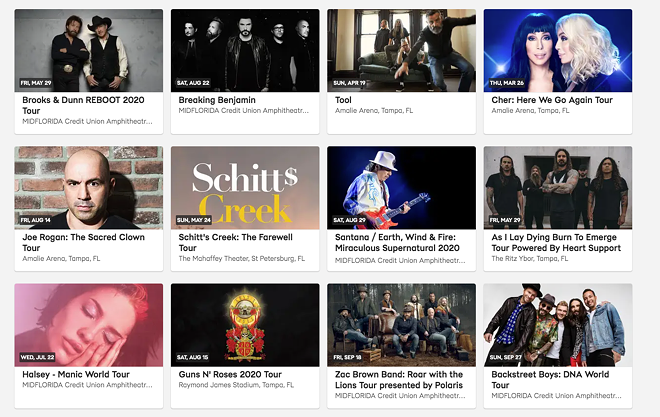Click the SAT, AUG 22 date label

click(193, 83)
